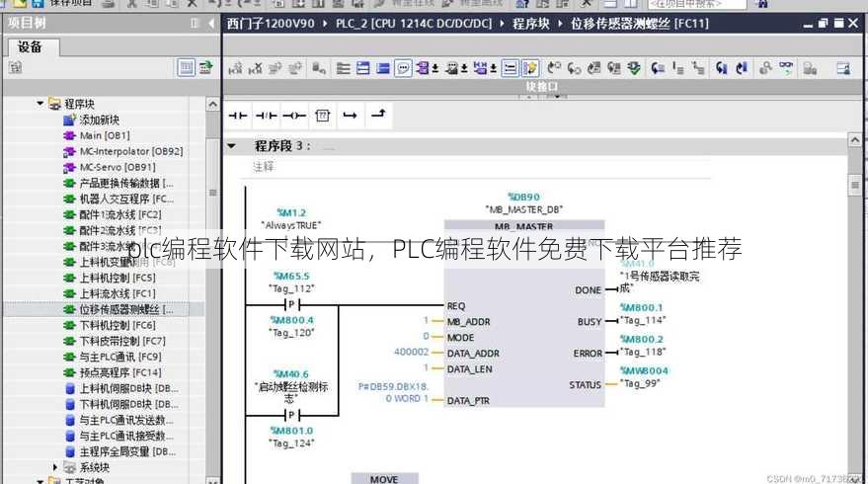The height and width of the screenshot is (484, 868).
Task: Open 上料机伺服DB块 data block
Action: click(x=128, y=389)
